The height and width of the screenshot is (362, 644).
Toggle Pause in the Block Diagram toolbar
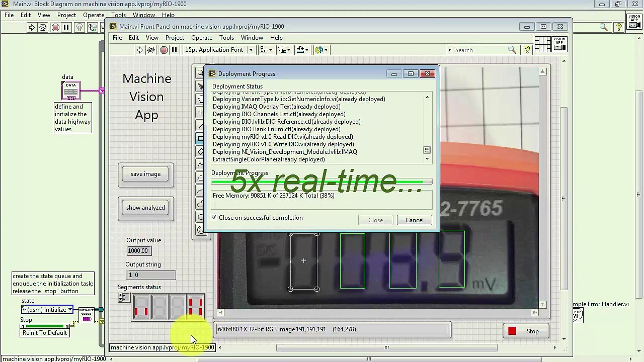click(66, 27)
